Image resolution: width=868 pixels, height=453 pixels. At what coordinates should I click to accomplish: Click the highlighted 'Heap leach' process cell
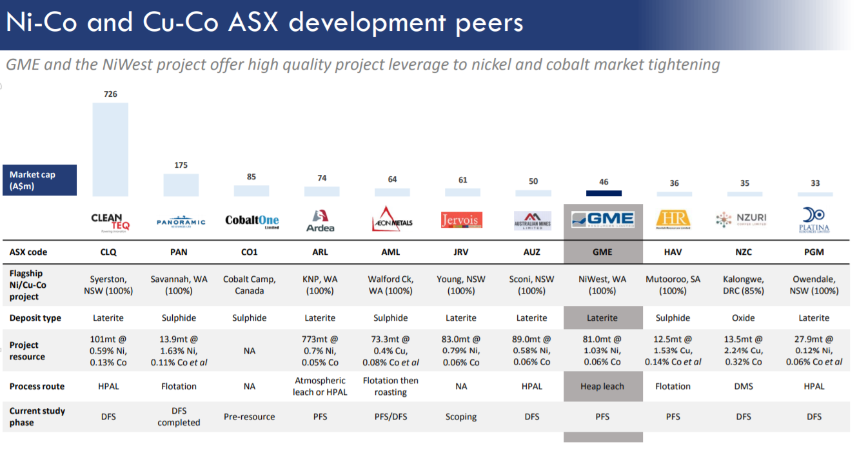pos(602,387)
